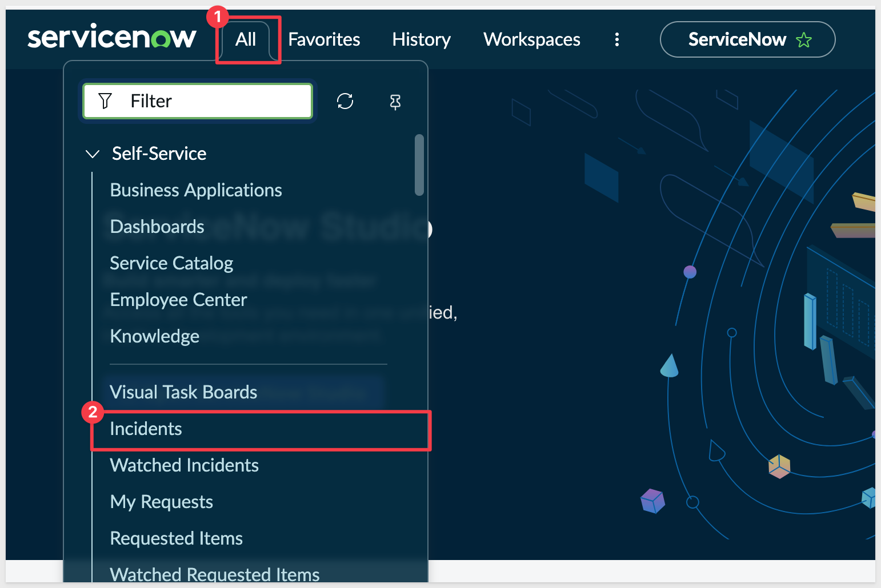Open the three-dot more menu
881x588 pixels.
tap(616, 39)
